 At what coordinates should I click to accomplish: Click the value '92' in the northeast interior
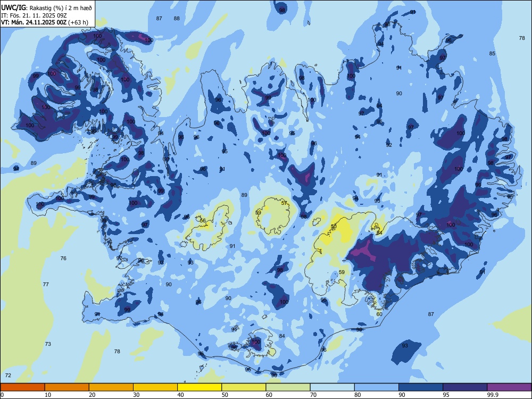tap(389, 145)
